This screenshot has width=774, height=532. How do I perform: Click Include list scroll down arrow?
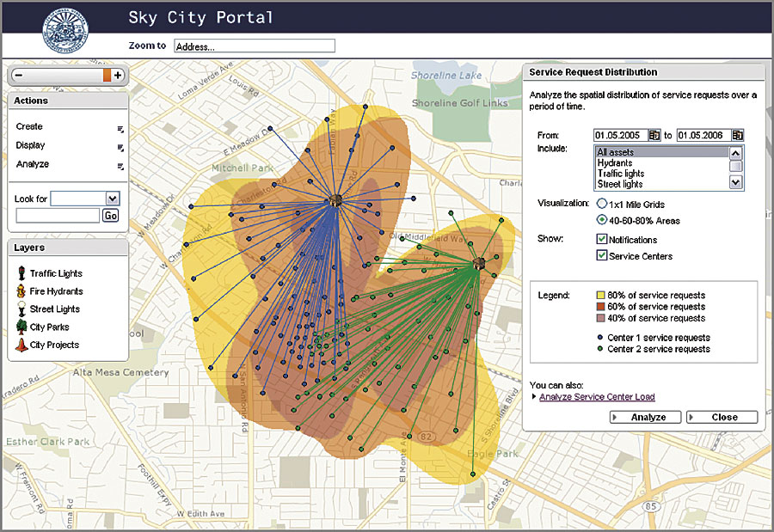[x=735, y=182]
